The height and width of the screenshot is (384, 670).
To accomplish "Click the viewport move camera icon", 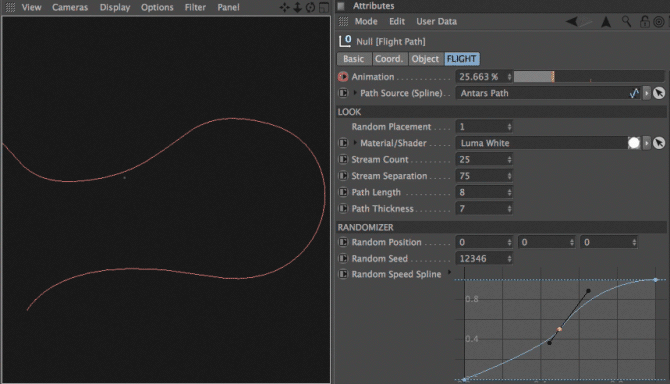I will (284, 7).
